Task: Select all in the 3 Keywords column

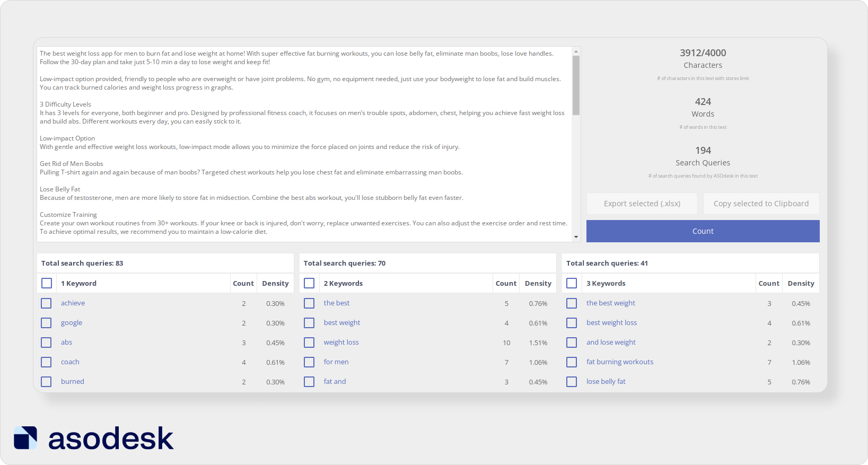Action: pos(572,283)
